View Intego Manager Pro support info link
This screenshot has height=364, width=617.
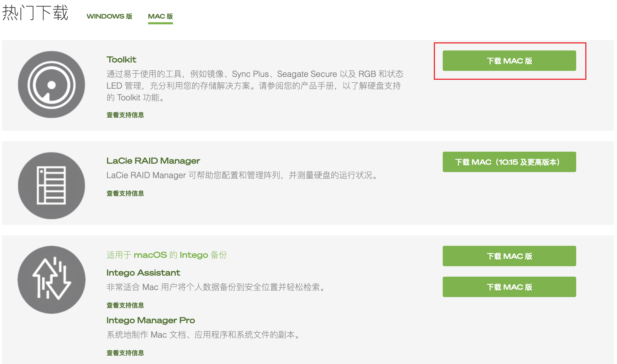(x=125, y=353)
